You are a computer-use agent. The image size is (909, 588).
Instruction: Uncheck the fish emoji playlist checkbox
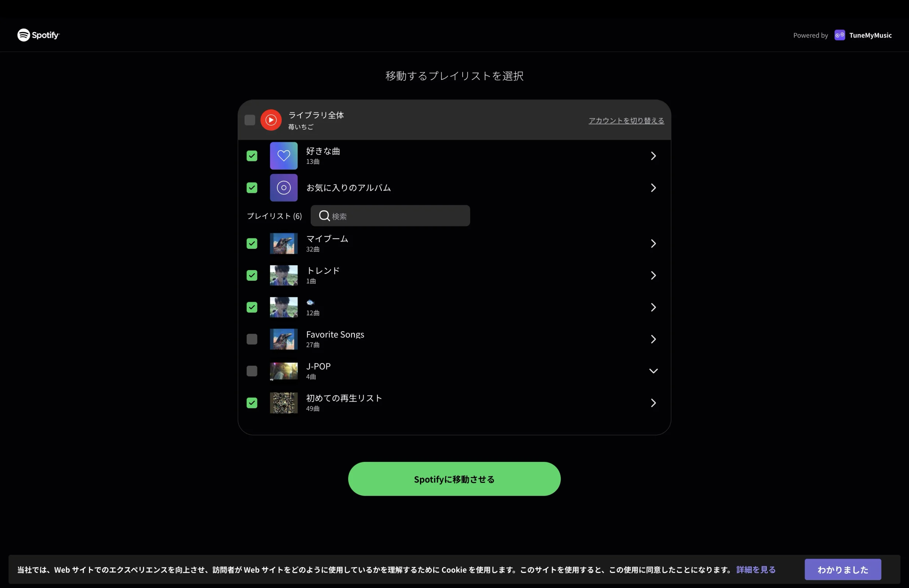point(252,307)
